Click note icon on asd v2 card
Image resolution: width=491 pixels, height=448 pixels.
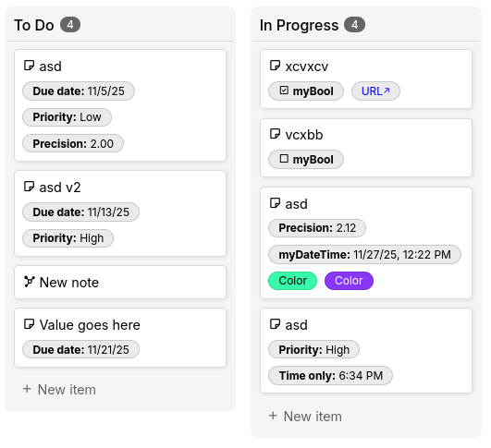pyautogui.click(x=29, y=187)
